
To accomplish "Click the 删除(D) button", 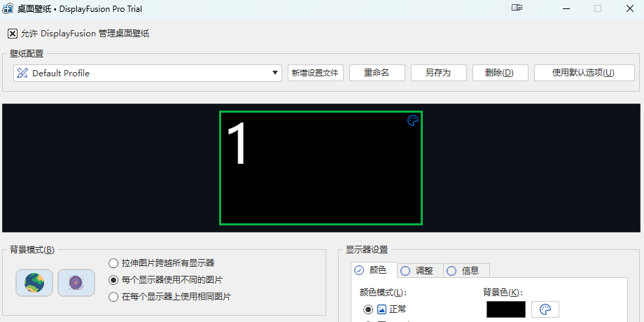I will point(500,73).
